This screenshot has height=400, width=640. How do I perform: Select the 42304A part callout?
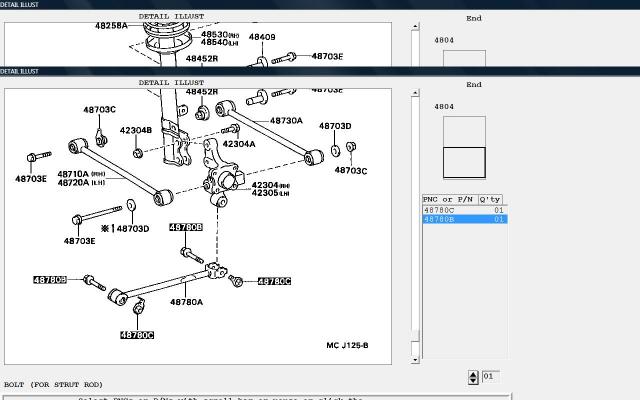pos(238,144)
